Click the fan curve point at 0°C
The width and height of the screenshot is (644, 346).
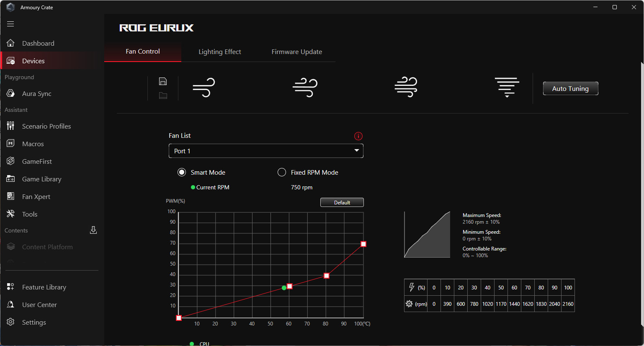point(179,318)
